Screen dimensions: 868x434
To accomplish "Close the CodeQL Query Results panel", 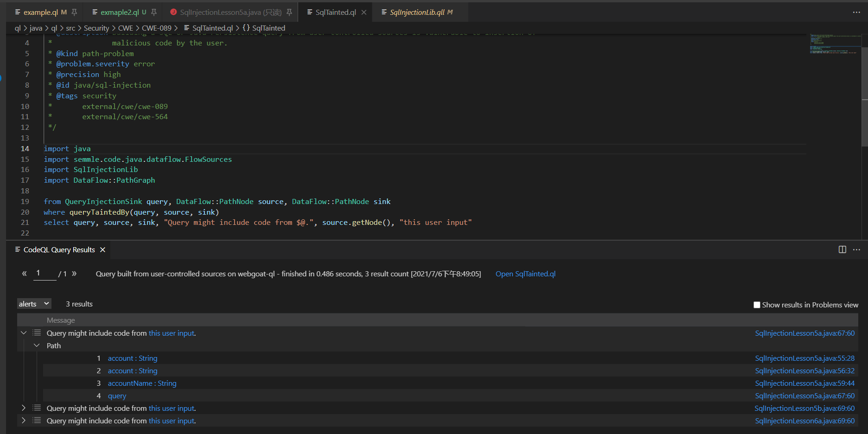I will click(102, 249).
